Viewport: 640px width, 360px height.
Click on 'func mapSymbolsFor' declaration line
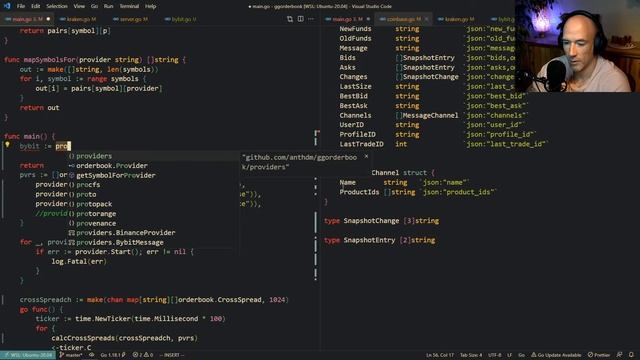pyautogui.click(x=95, y=60)
